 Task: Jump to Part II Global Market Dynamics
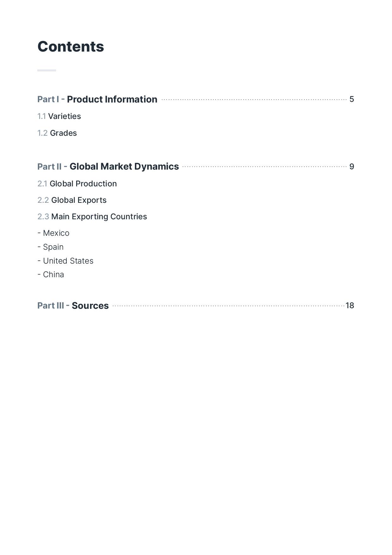(108, 167)
